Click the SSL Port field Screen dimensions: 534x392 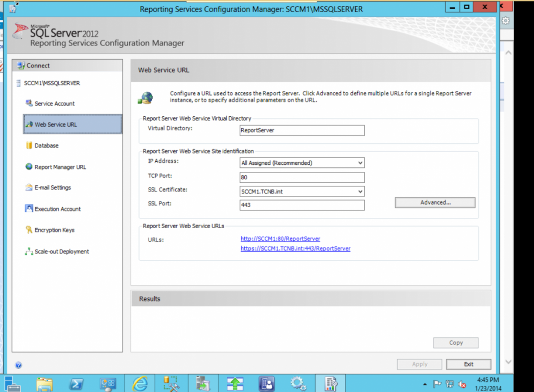(x=302, y=205)
